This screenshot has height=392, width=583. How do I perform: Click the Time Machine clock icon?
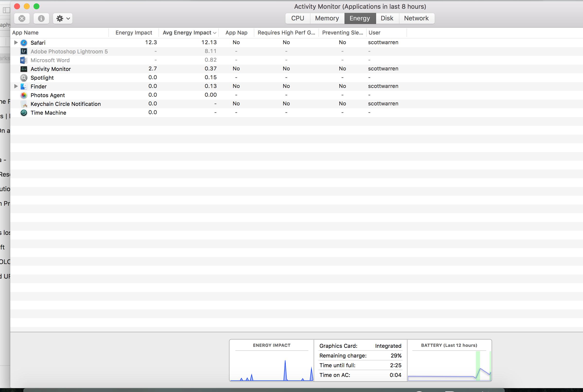click(24, 113)
